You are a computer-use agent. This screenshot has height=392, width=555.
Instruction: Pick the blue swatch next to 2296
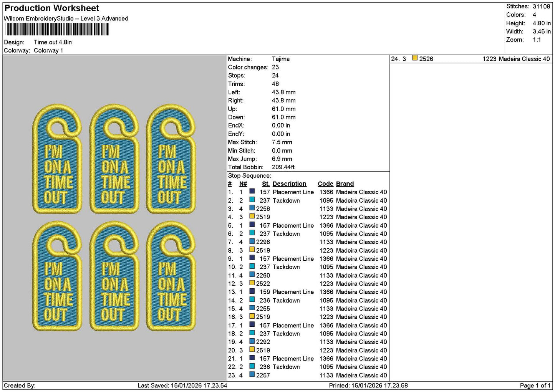point(252,241)
